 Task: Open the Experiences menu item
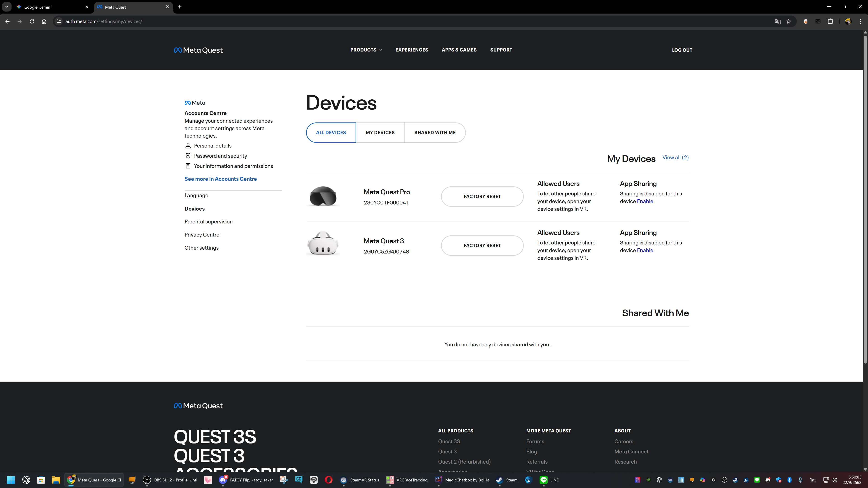pyautogui.click(x=412, y=50)
